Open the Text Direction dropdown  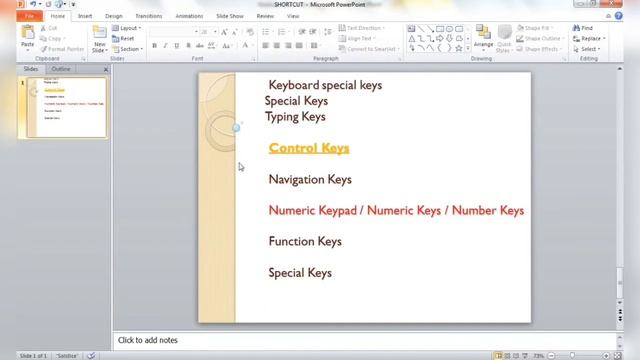(x=362, y=28)
